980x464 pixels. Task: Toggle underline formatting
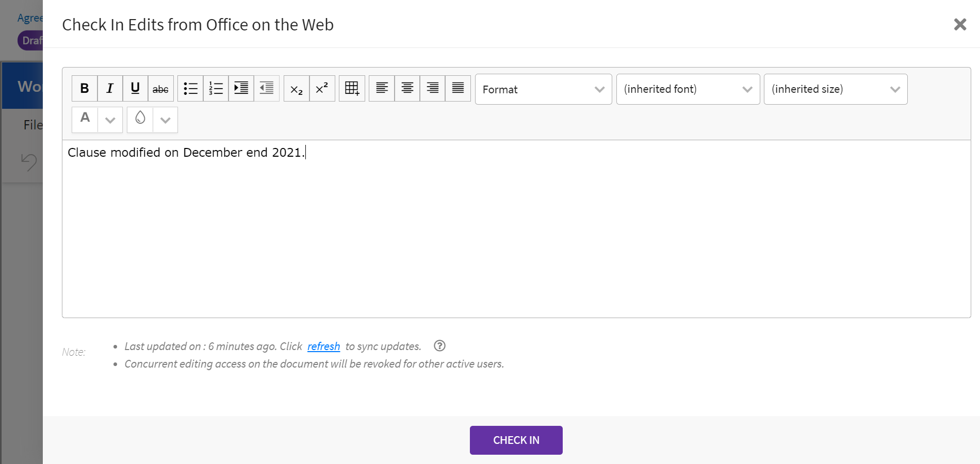(x=135, y=89)
